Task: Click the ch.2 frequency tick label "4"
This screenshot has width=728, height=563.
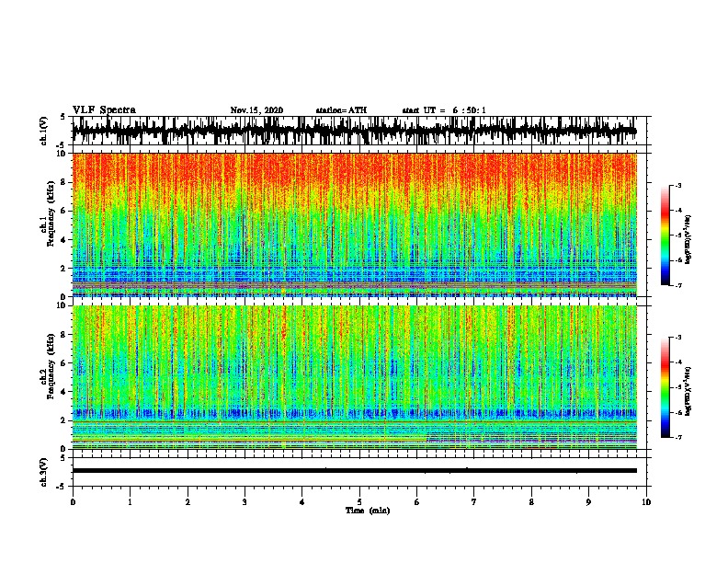Action: pyautogui.click(x=64, y=392)
